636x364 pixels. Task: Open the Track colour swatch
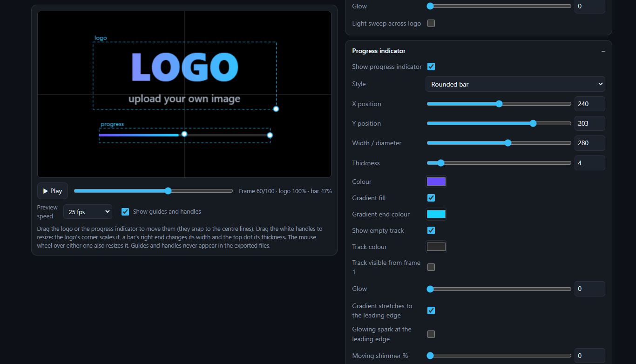pyautogui.click(x=436, y=247)
